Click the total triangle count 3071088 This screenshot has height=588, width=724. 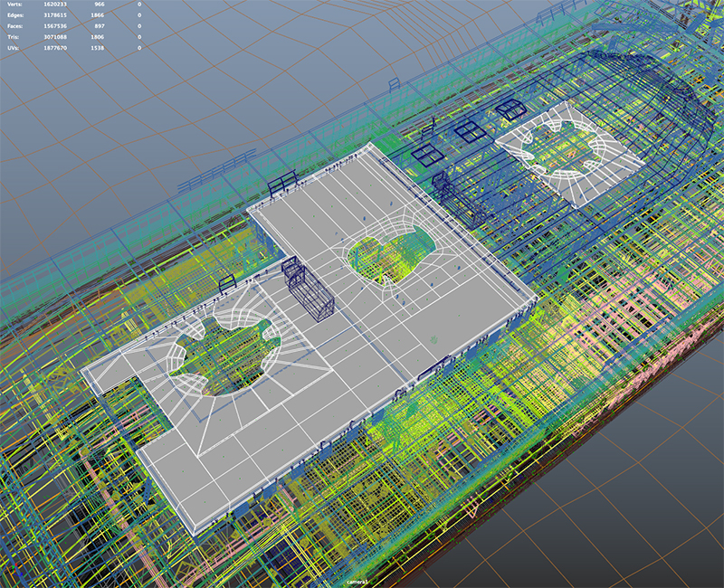click(57, 36)
